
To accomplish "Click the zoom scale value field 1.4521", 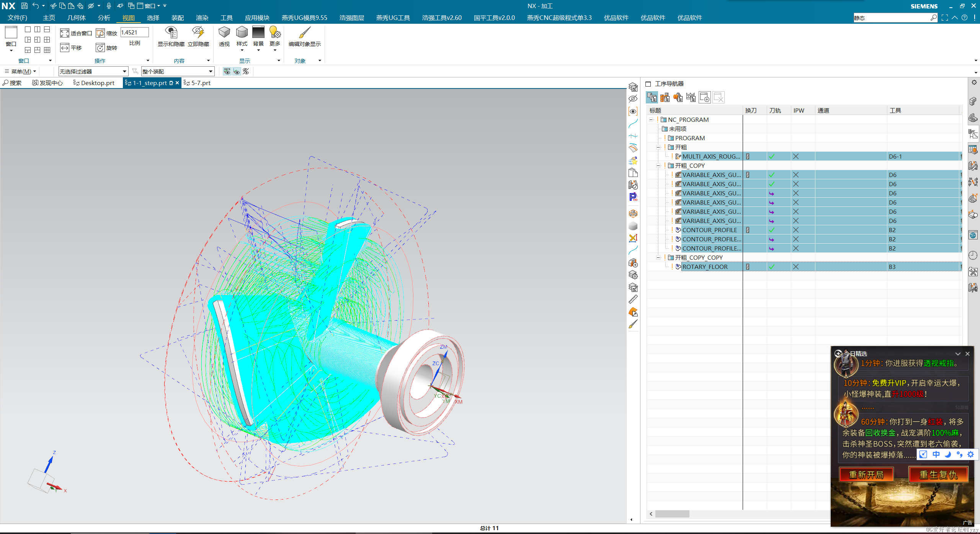I will click(x=134, y=33).
